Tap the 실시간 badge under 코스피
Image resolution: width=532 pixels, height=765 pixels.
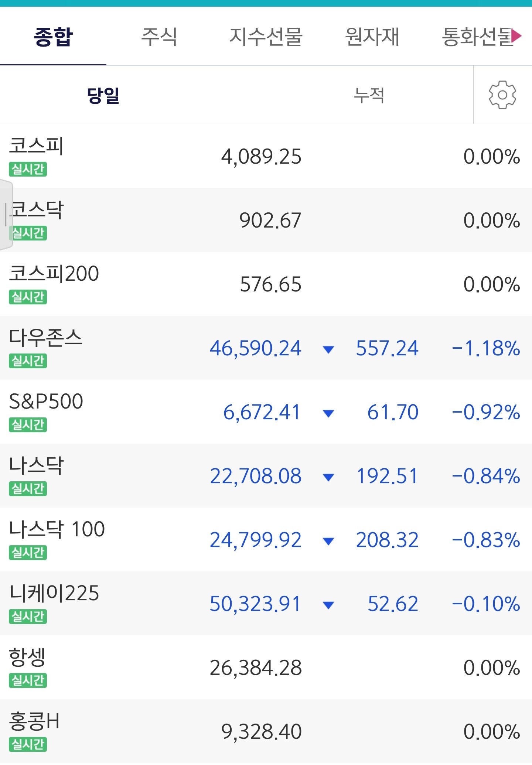[x=28, y=169]
